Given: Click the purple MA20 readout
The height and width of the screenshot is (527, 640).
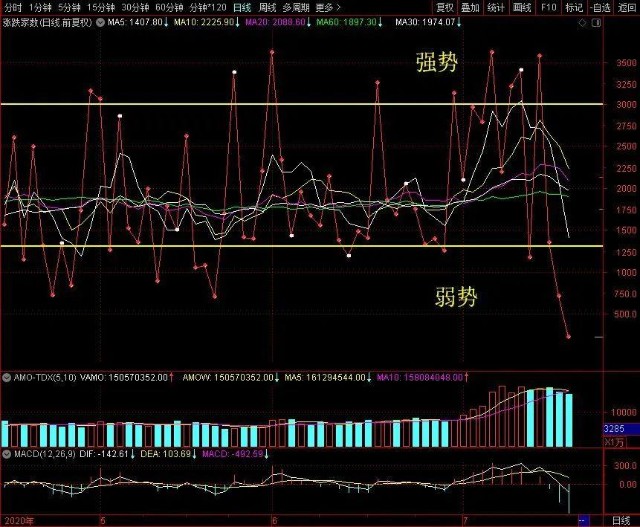Looking at the screenshot, I should pyautogui.click(x=276, y=22).
